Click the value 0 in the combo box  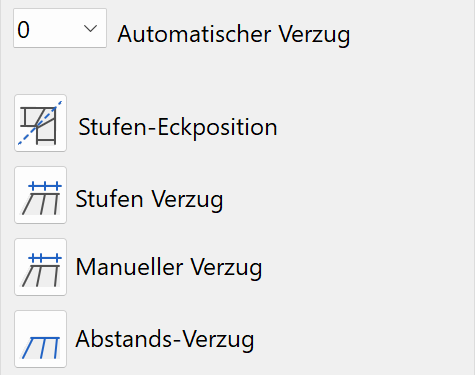click(23, 30)
